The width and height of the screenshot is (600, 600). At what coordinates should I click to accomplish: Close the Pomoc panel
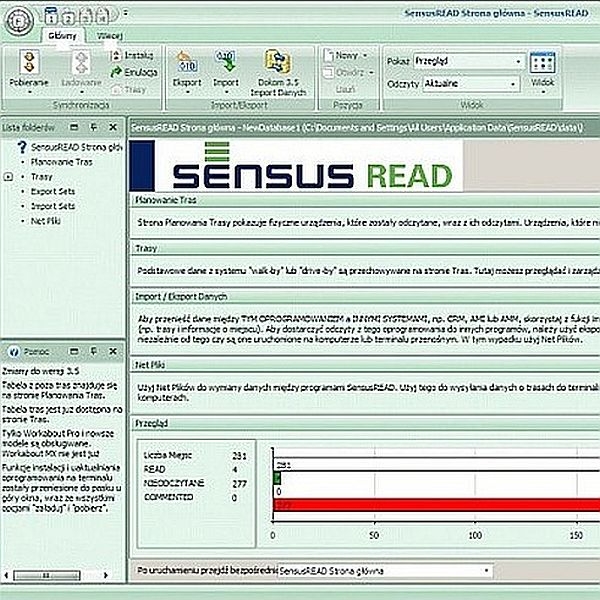pos(113,351)
